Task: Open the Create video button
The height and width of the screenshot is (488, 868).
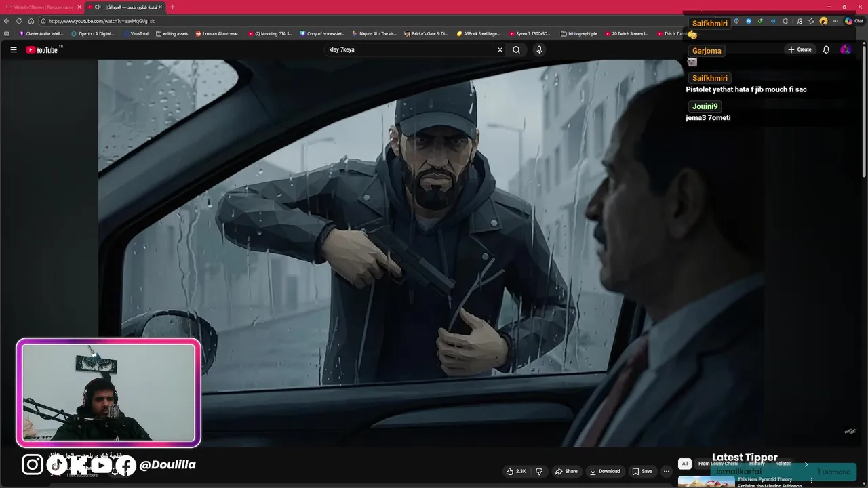Action: pos(800,49)
